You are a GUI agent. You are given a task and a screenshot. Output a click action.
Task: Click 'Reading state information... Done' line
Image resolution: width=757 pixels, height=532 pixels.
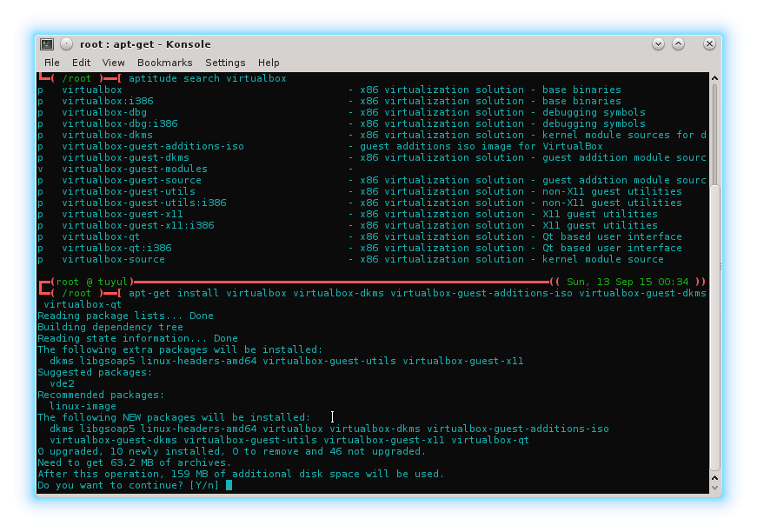[x=137, y=338]
